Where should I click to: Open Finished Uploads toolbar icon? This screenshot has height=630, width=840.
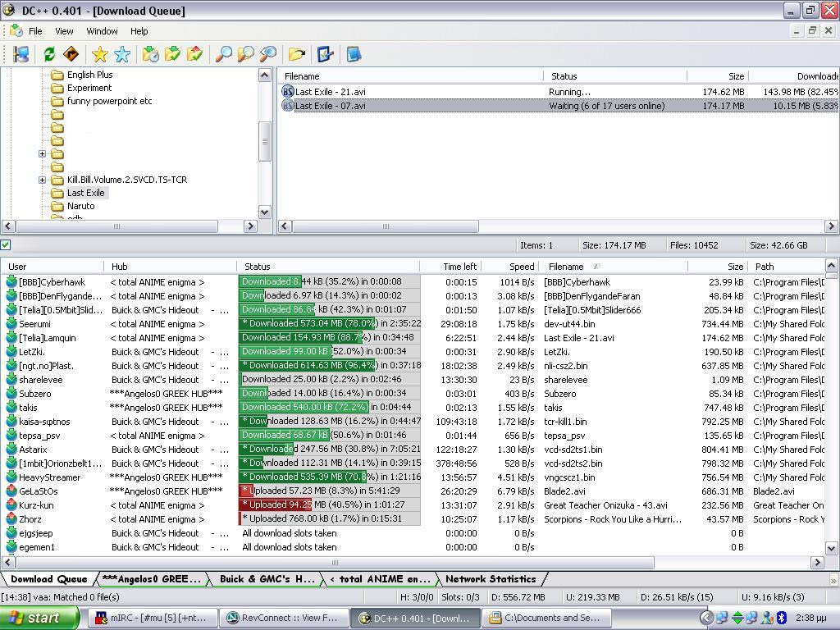195,54
